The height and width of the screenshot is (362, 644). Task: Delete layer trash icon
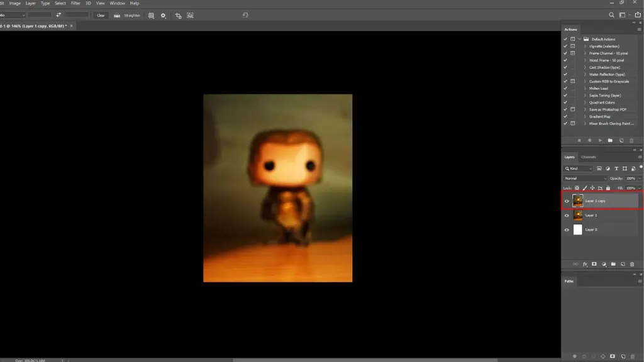click(x=632, y=265)
